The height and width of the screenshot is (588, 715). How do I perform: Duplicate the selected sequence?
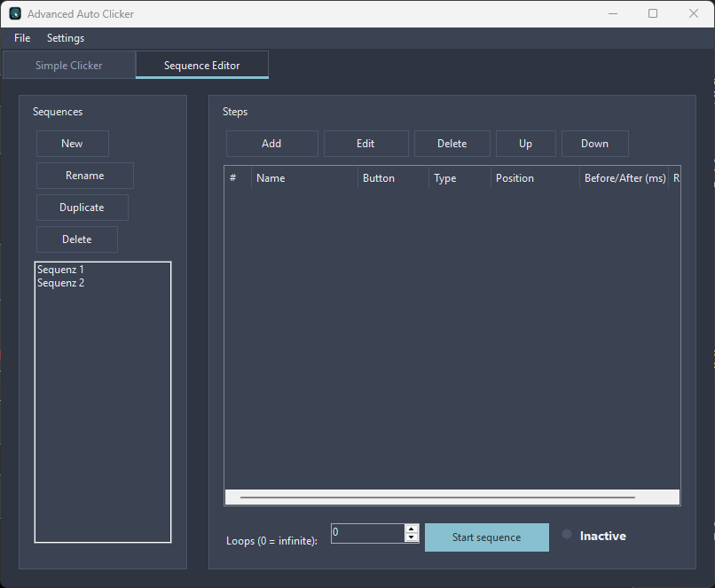(x=82, y=208)
